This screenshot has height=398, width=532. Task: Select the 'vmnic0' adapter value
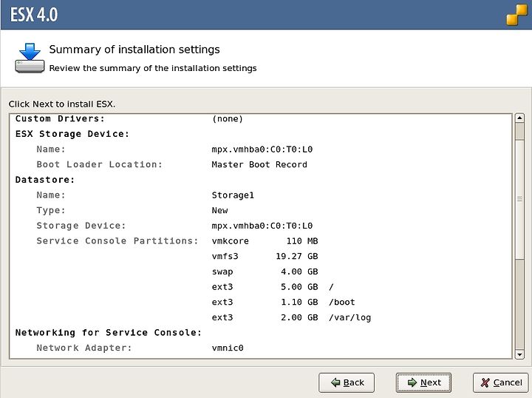coord(228,348)
